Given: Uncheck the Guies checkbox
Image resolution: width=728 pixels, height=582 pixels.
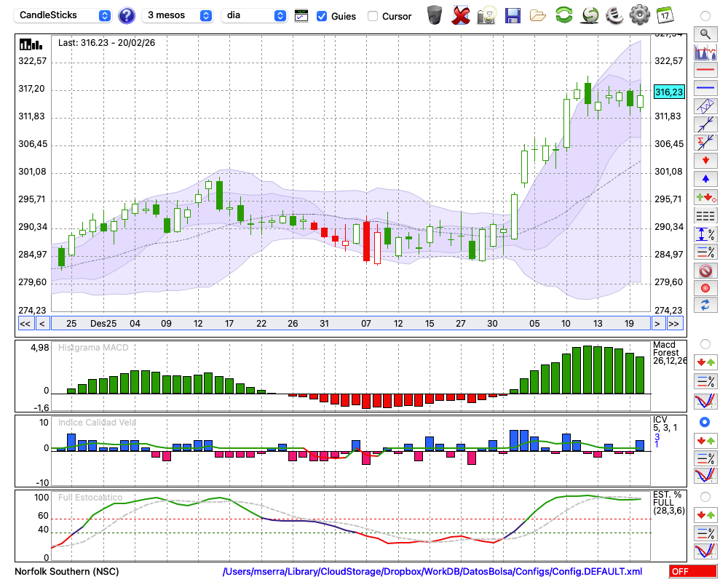Looking at the screenshot, I should (322, 15).
